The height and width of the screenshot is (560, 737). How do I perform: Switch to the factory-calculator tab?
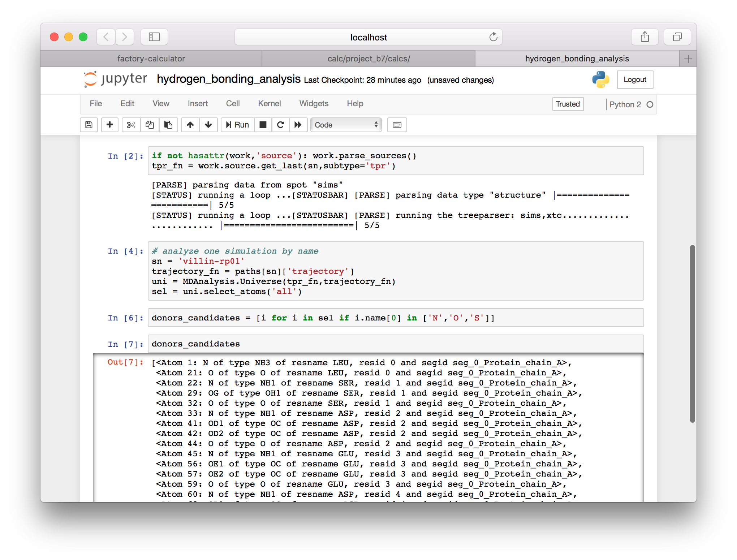tap(151, 59)
